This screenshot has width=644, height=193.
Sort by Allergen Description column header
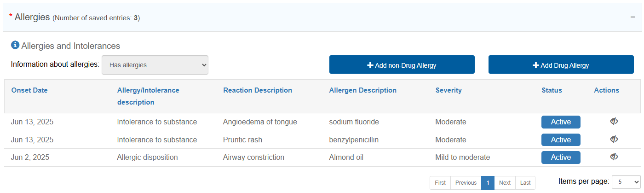(x=363, y=90)
